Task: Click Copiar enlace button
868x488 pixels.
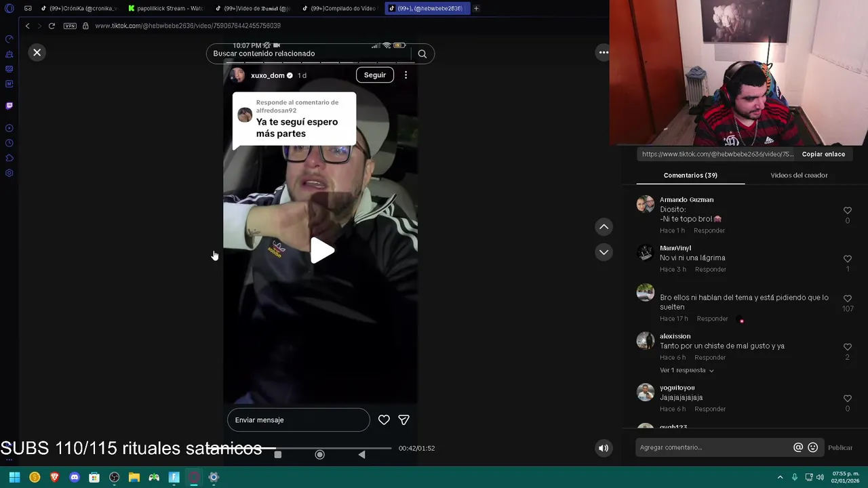Action: tap(823, 154)
